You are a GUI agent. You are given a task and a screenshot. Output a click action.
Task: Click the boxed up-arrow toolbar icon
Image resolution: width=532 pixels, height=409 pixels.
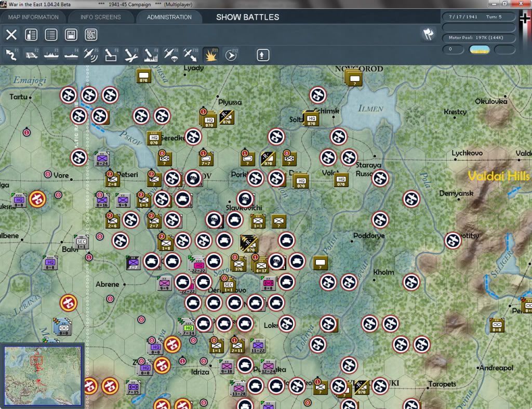(262, 55)
